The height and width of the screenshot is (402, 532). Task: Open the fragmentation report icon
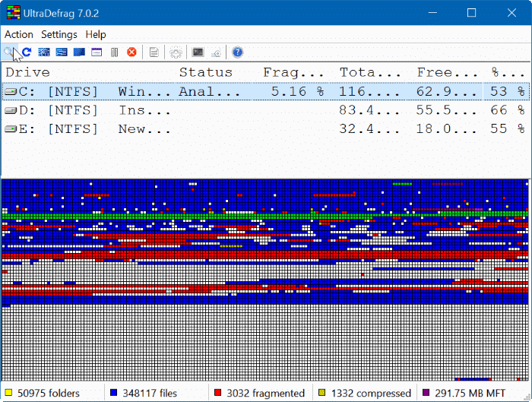[x=154, y=52]
